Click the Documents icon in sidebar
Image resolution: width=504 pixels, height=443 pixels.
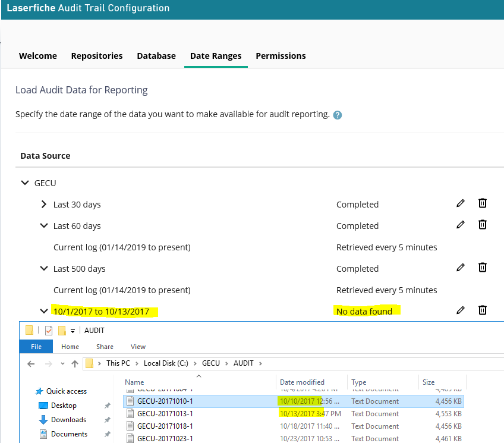click(x=43, y=434)
